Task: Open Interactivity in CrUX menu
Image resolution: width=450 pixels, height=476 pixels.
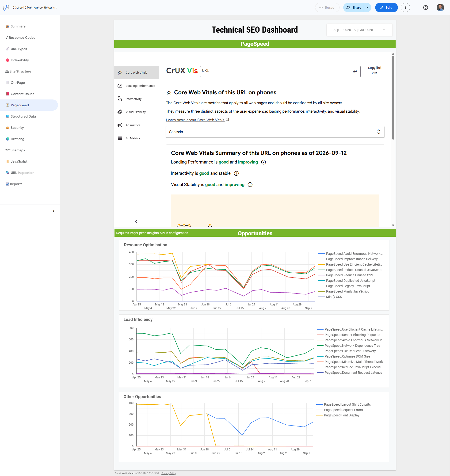Action: click(x=136, y=99)
